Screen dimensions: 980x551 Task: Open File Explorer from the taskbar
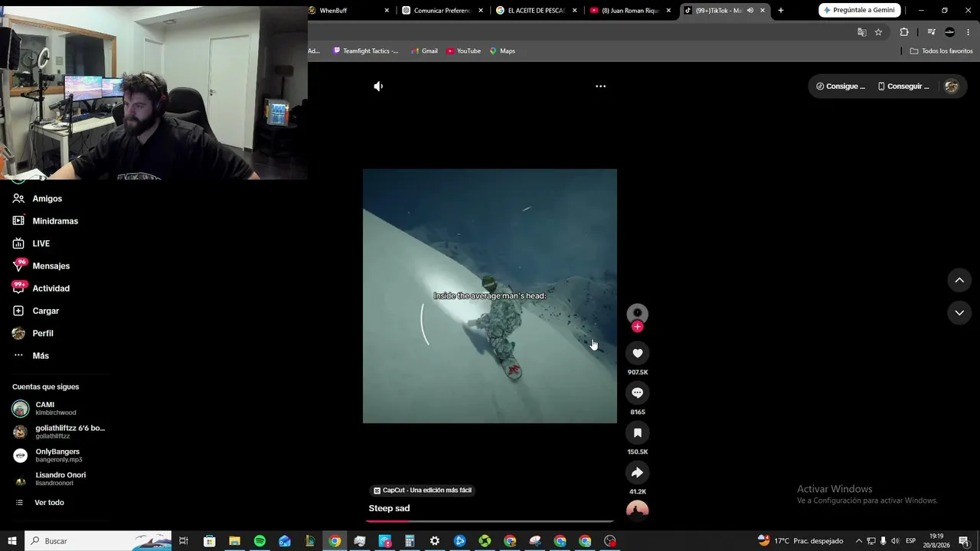[x=234, y=541]
